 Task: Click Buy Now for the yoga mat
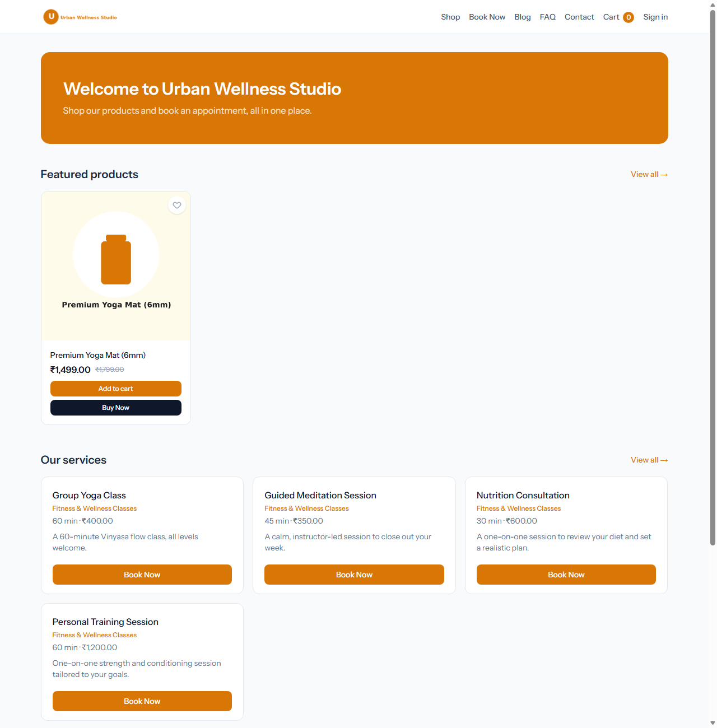coord(116,408)
